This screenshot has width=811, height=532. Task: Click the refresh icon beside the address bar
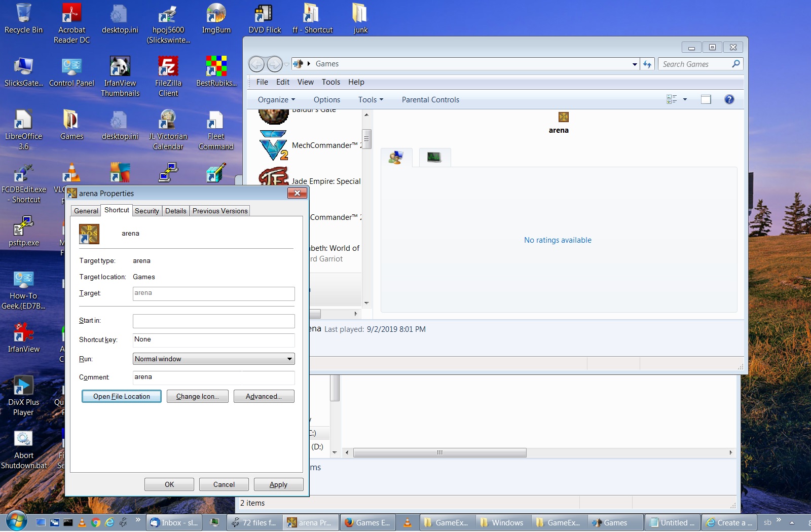[x=647, y=64]
